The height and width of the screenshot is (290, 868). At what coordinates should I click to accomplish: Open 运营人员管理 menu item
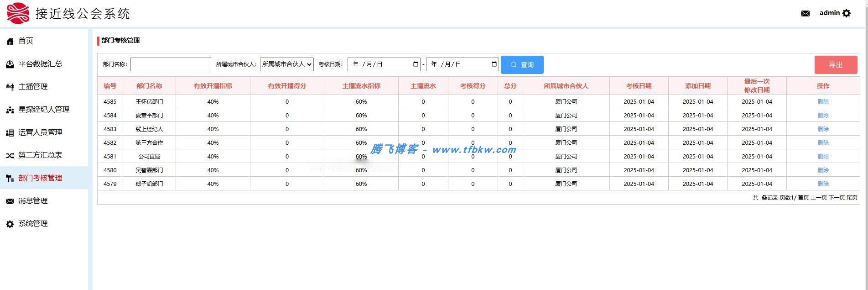(40, 132)
